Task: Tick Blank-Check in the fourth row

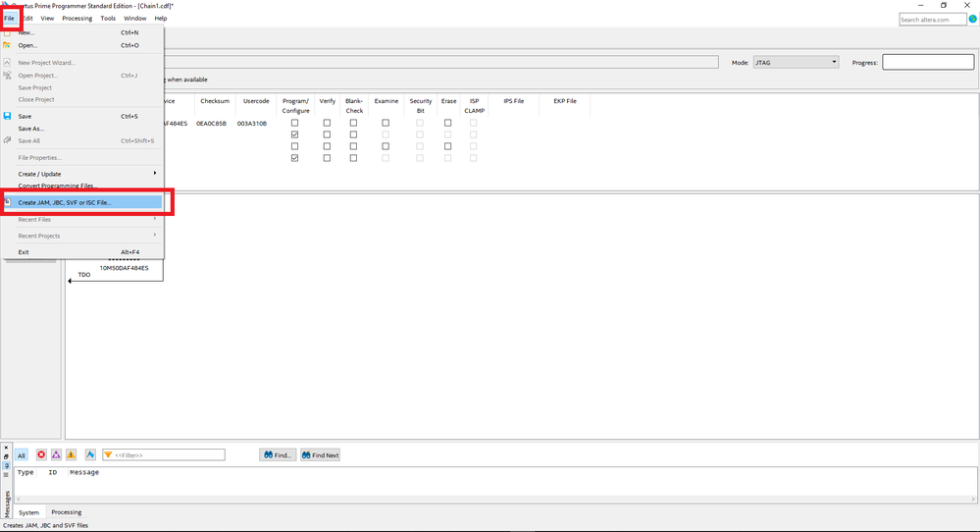Action: point(354,158)
